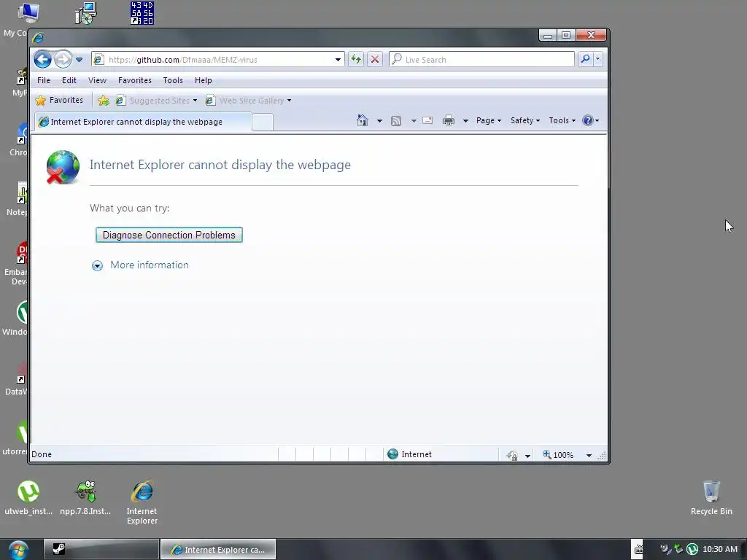Click inside the Live Search box
The width and height of the screenshot is (747, 560).
point(481,60)
